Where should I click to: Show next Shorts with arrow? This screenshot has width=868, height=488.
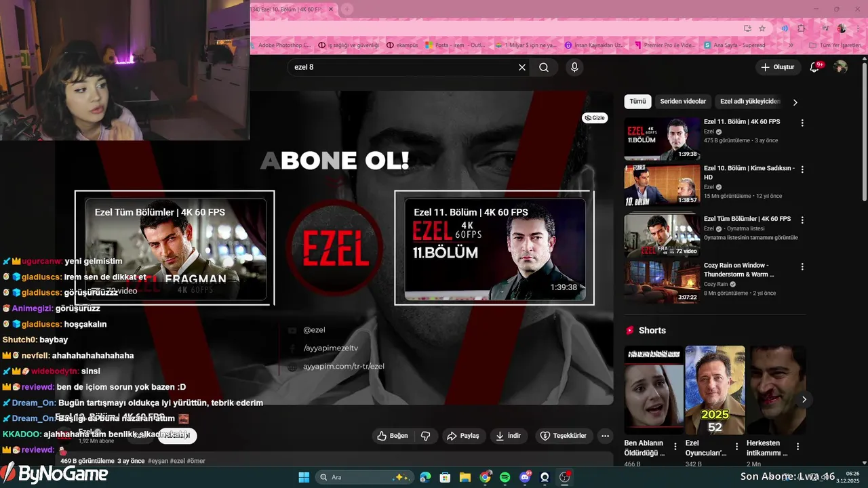[804, 399]
